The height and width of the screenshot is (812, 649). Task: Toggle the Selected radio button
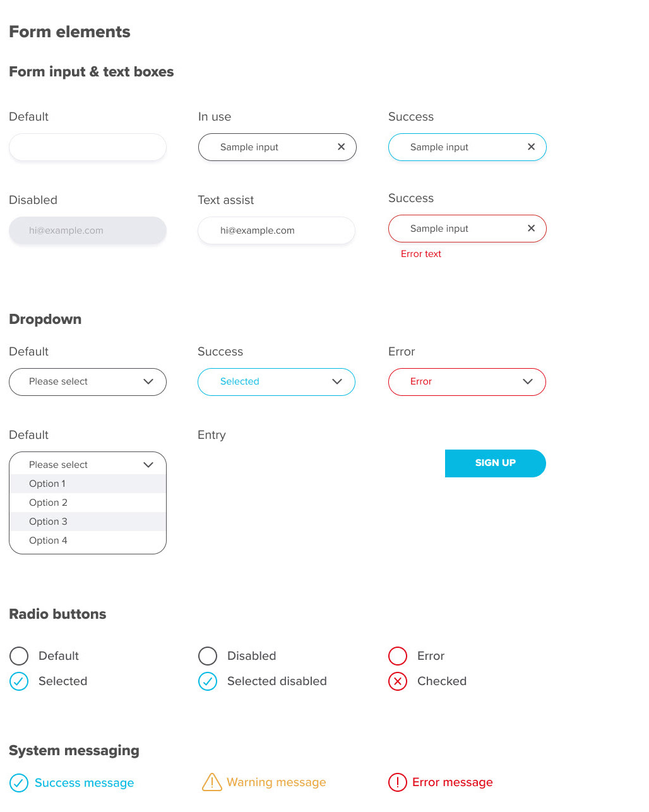[19, 681]
